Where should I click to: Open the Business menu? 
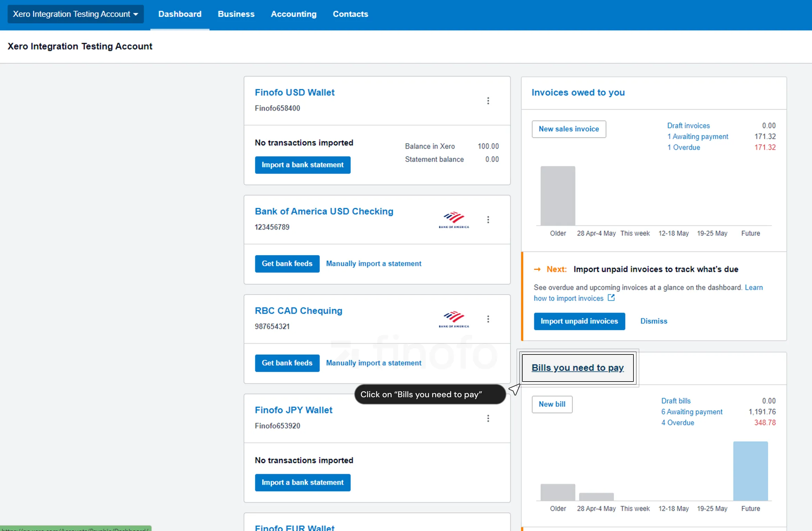click(236, 14)
